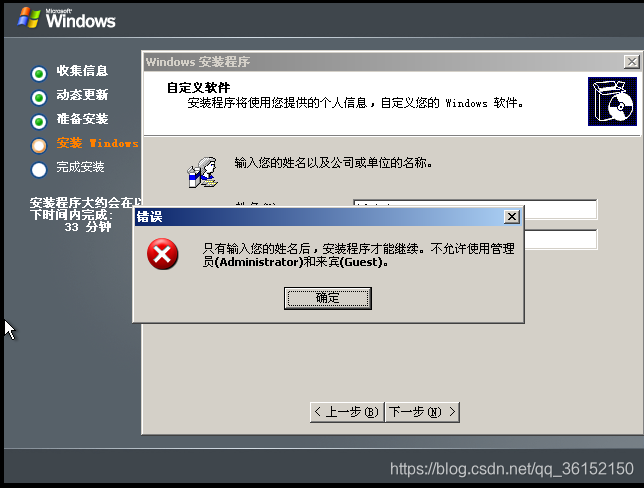Click the Windows flag logo
644x488 pixels.
pyautogui.click(x=29, y=18)
